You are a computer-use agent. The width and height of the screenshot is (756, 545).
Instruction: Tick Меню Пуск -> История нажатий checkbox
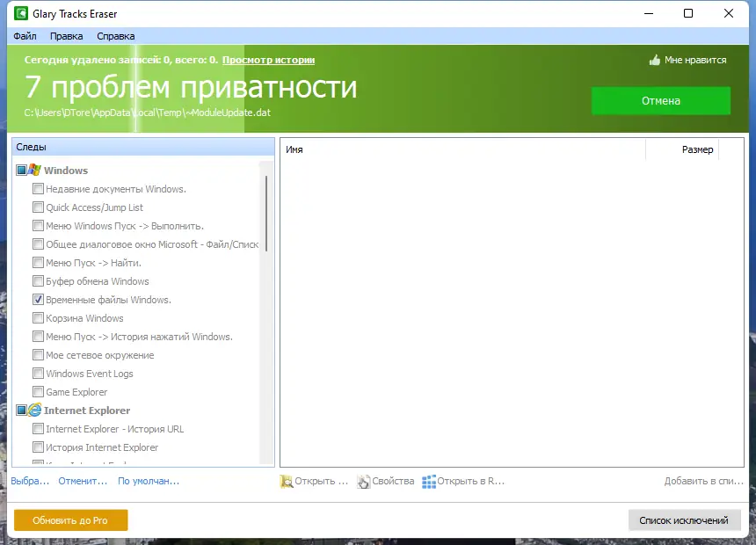(38, 336)
